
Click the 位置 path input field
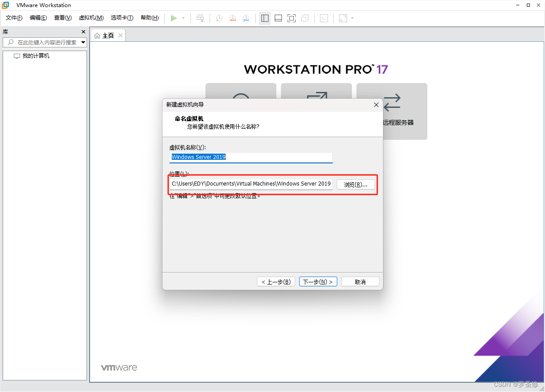click(251, 184)
